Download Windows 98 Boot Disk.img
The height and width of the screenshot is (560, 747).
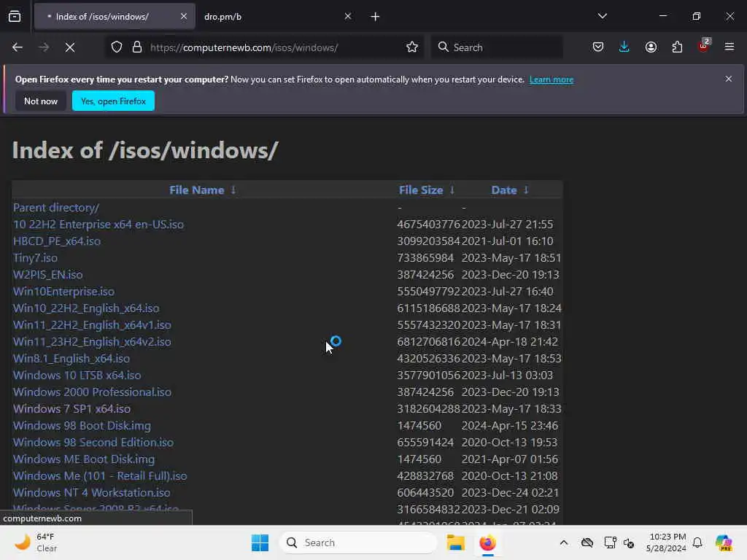point(82,426)
